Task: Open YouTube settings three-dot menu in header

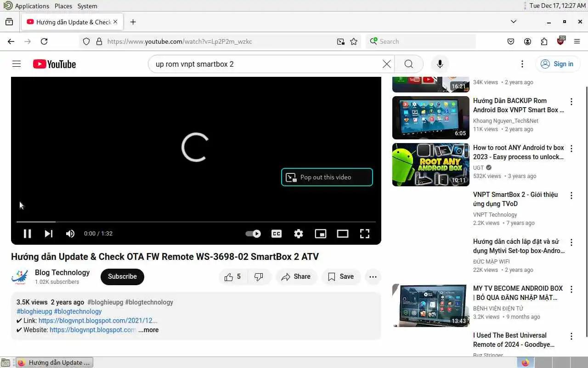Action: click(522, 64)
